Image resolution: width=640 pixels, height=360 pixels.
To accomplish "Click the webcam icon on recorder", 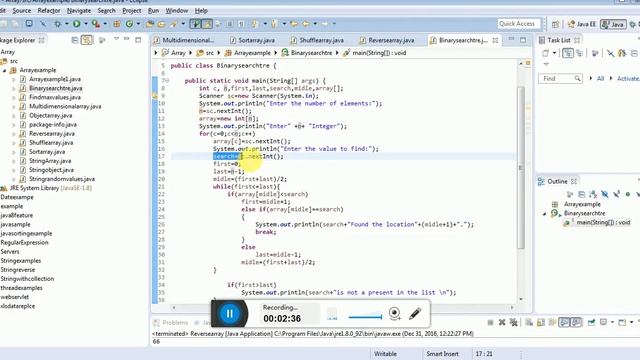I will [394, 313].
